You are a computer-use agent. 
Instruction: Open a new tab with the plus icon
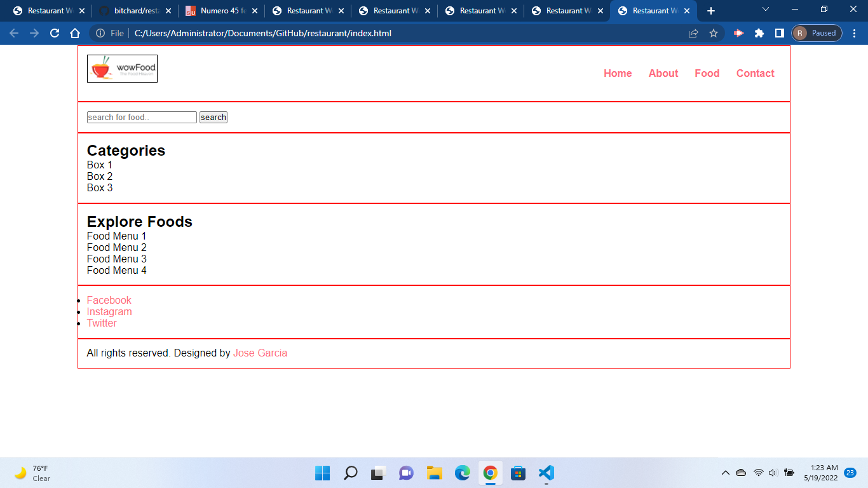(711, 11)
